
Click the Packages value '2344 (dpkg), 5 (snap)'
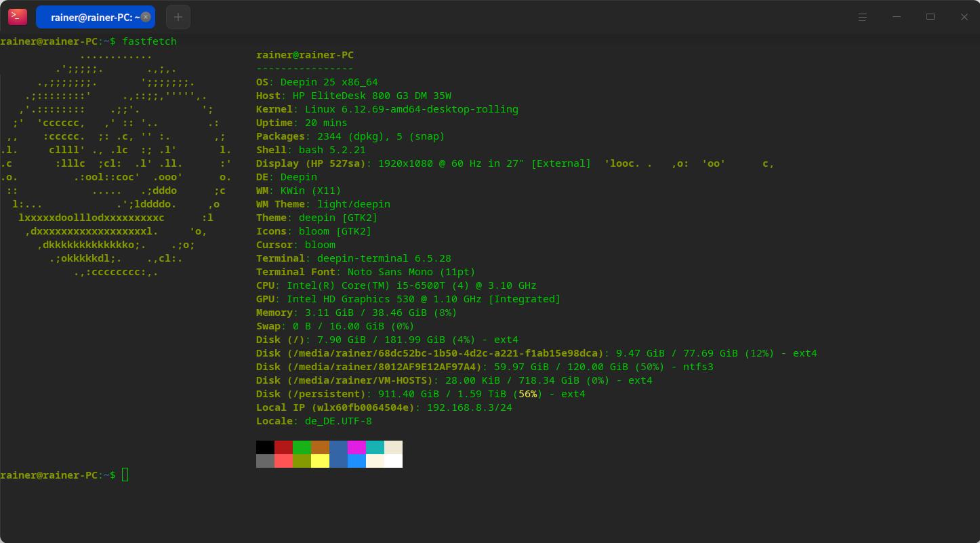point(381,136)
